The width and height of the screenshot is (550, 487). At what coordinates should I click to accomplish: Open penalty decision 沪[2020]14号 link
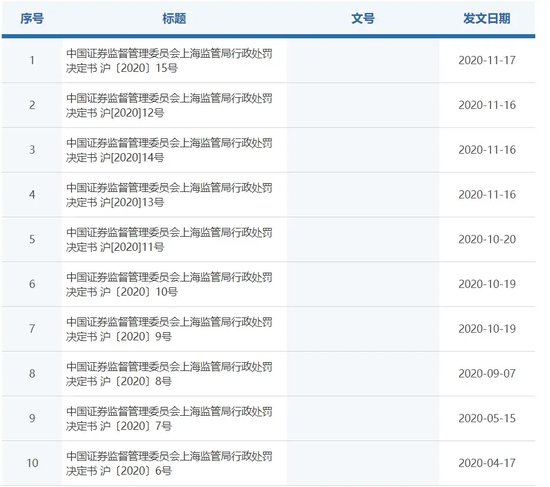[169, 150]
